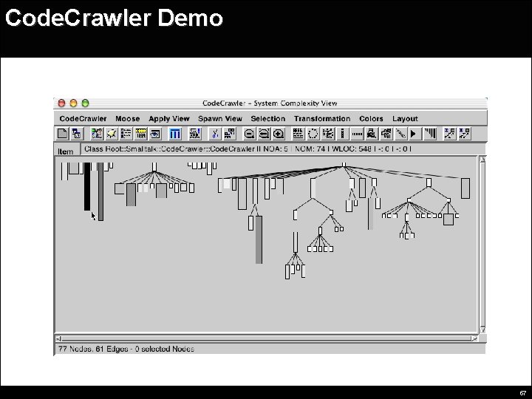
Task: Click the scattered tree layout icon
Action: pyautogui.click(x=328, y=134)
